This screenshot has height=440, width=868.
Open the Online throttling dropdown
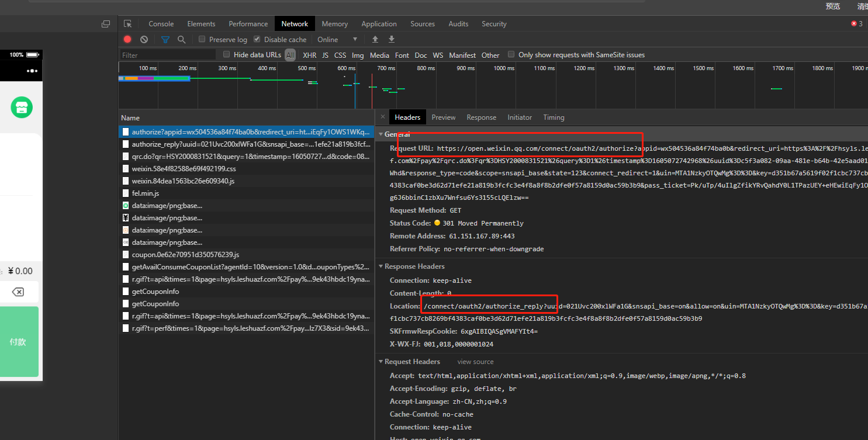pos(337,39)
